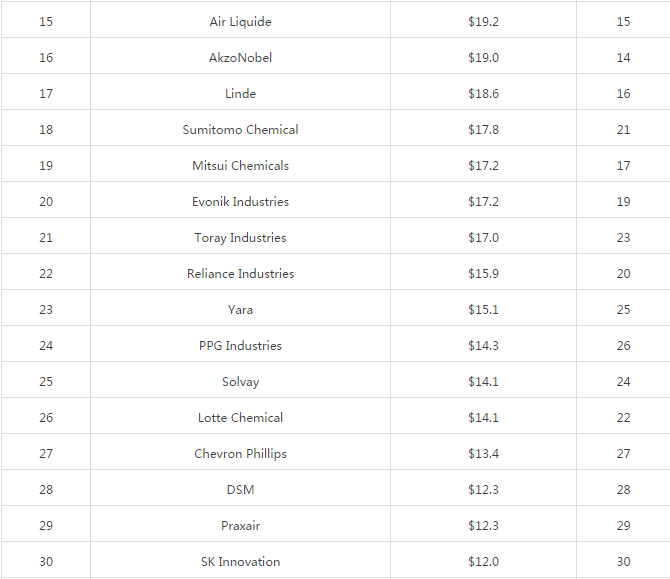Click the Air Liquide company cell
The width and height of the screenshot is (670, 579).
point(240,22)
